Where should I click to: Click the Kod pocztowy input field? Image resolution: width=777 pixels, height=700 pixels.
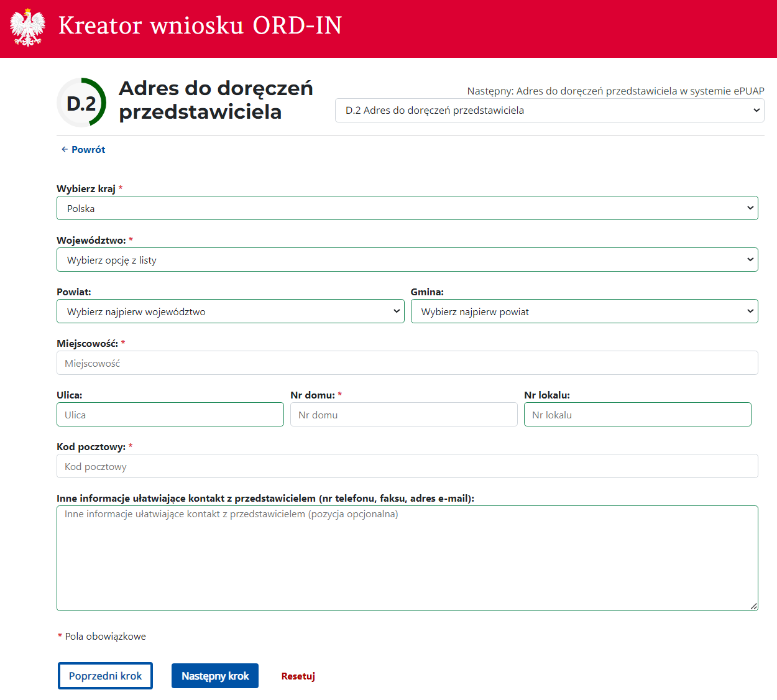(x=407, y=466)
